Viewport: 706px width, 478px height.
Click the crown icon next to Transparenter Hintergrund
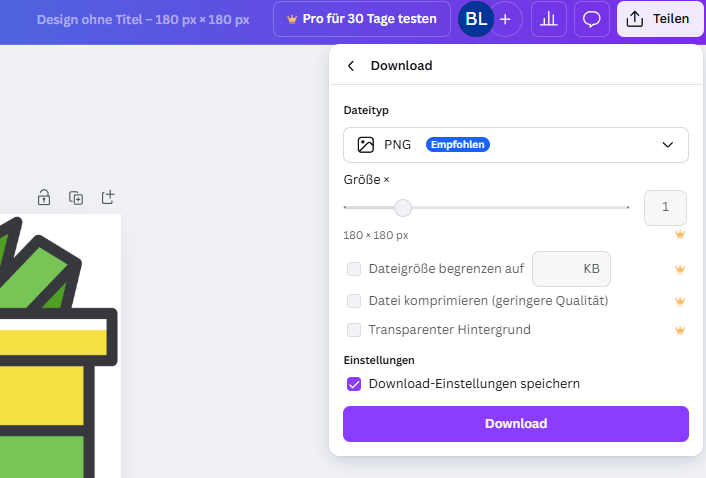[x=679, y=330]
